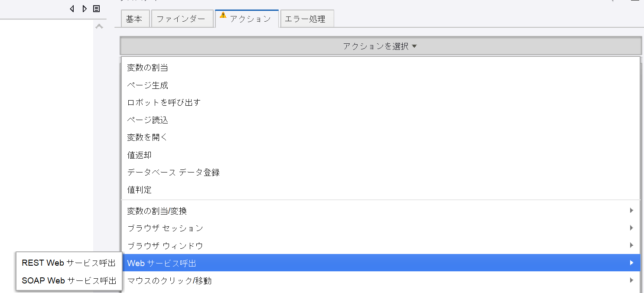The width and height of the screenshot is (644, 293).
Task: Select the アクション tab
Action: pos(247,19)
